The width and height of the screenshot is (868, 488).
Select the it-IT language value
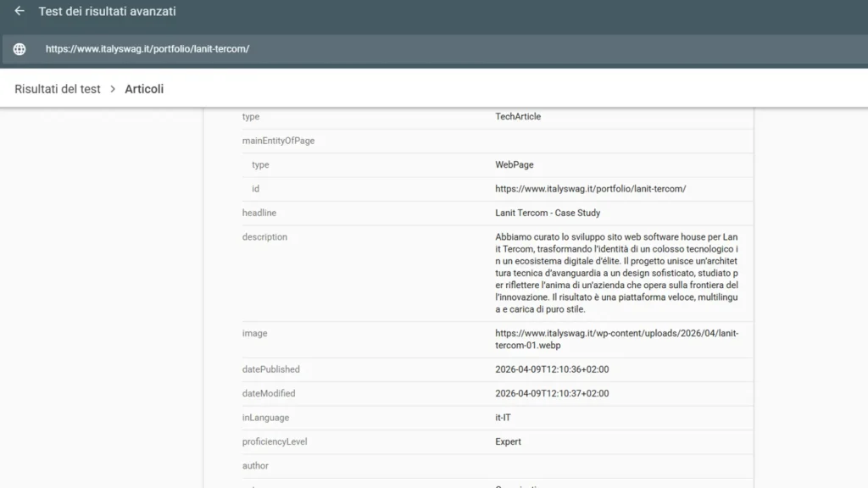coord(503,418)
